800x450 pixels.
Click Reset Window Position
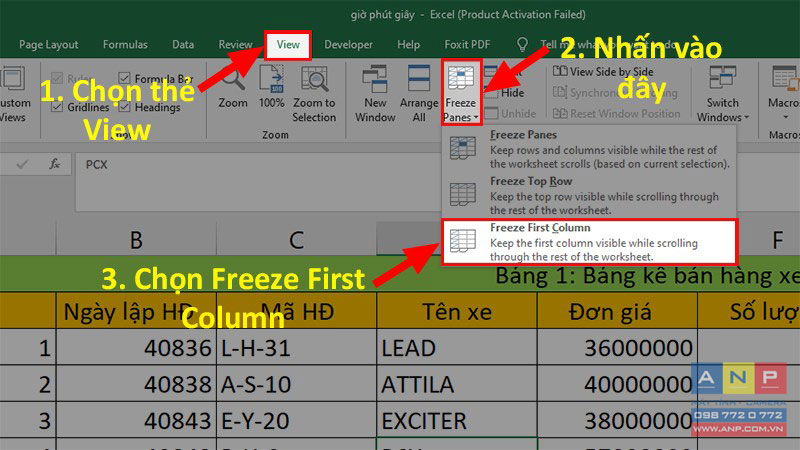617,113
